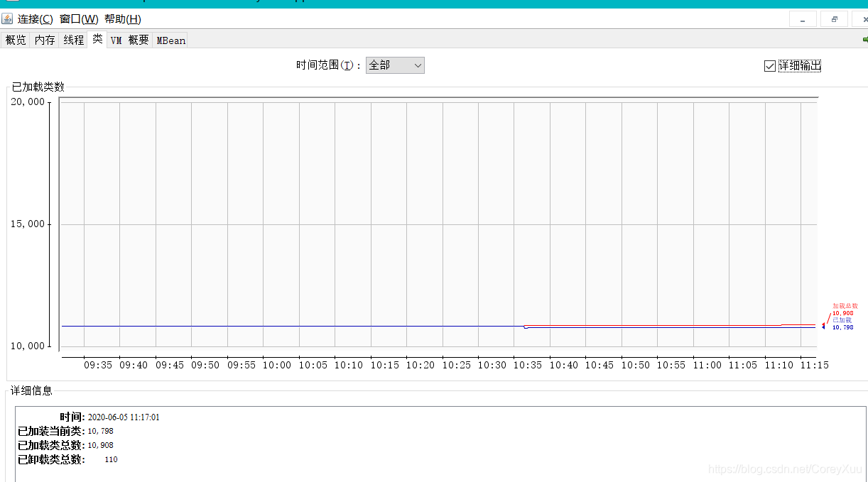Click the 时间范围(T) label
The height and width of the screenshot is (482, 868).
[329, 65]
